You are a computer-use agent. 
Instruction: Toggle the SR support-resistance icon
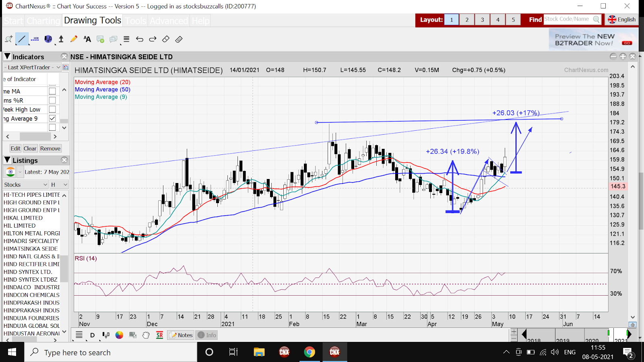[x=160, y=335]
